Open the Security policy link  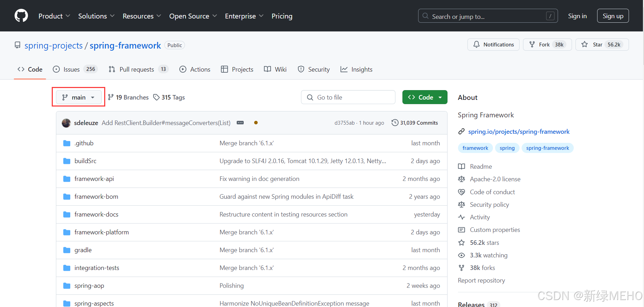(x=484, y=205)
